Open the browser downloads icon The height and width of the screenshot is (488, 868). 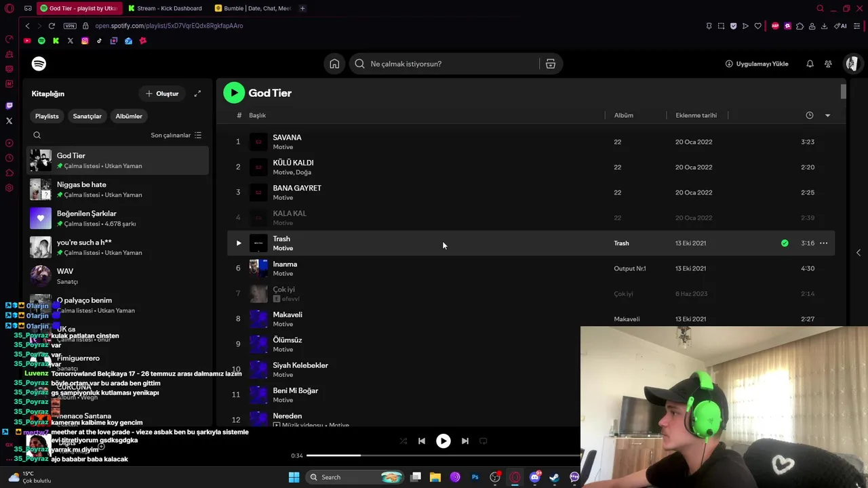coord(824,26)
